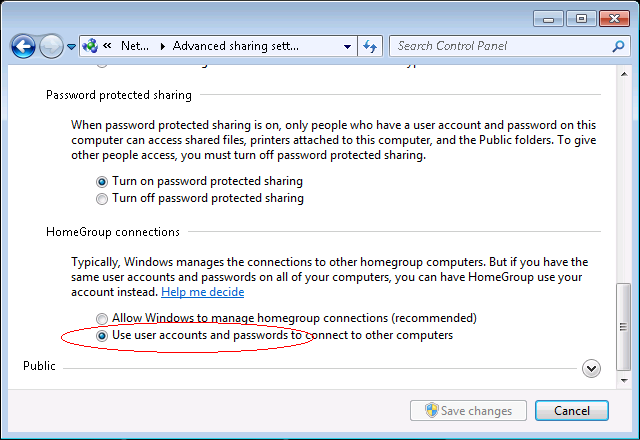Click the Refresh button next to address bar
Viewport: 640px width, 440px height.
(370, 46)
